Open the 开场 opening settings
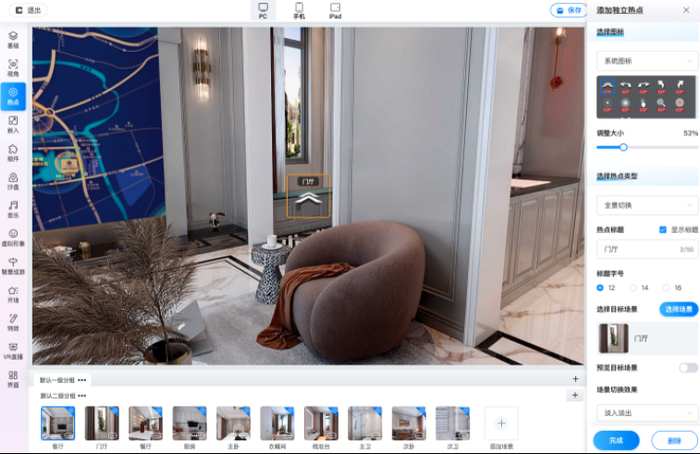This screenshot has width=700, height=454. click(x=13, y=294)
